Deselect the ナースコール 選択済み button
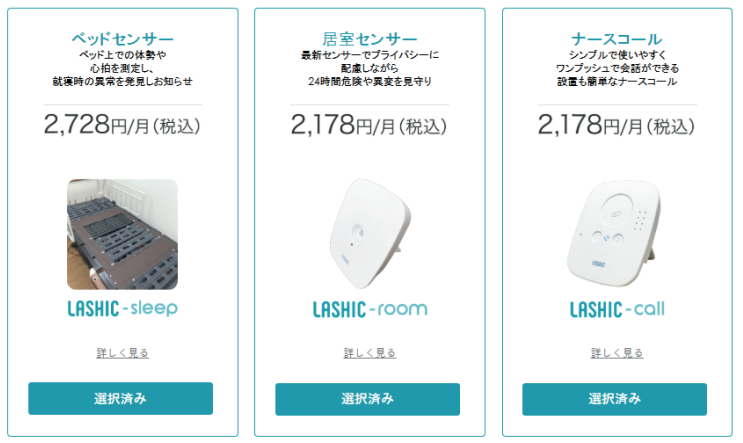This screenshot has height=443, width=743. tap(614, 399)
